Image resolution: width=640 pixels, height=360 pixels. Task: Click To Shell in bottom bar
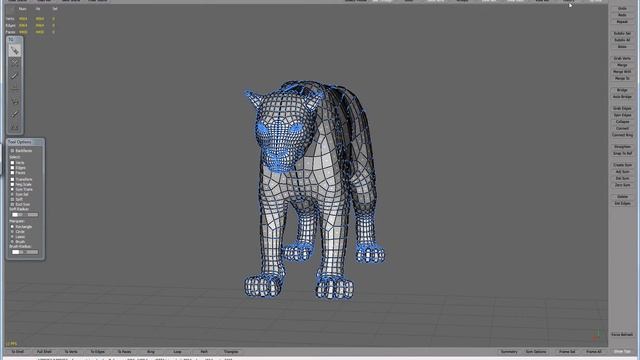coord(18,351)
